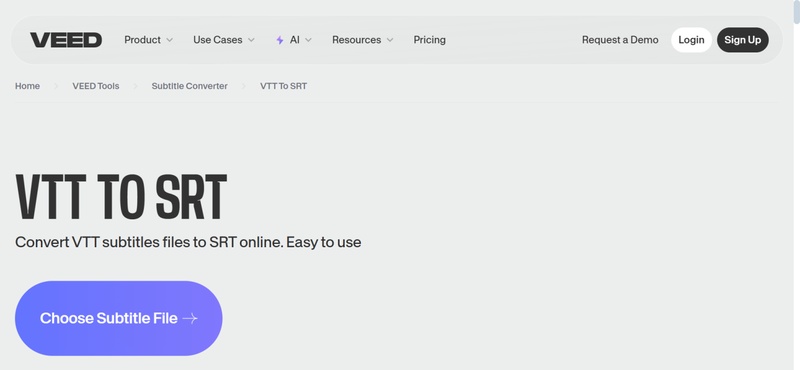The width and height of the screenshot is (800, 370).
Task: Open the Product menu
Action: [142, 40]
